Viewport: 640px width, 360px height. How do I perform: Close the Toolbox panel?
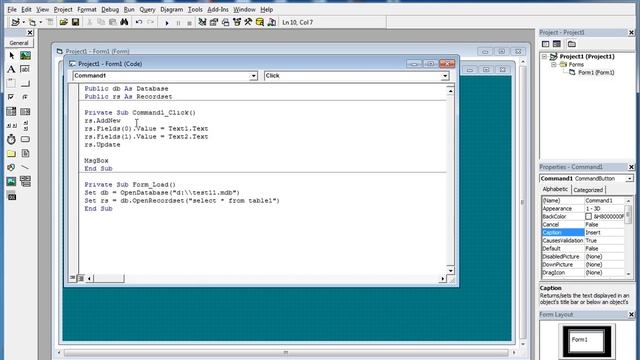pyautogui.click(x=30, y=33)
